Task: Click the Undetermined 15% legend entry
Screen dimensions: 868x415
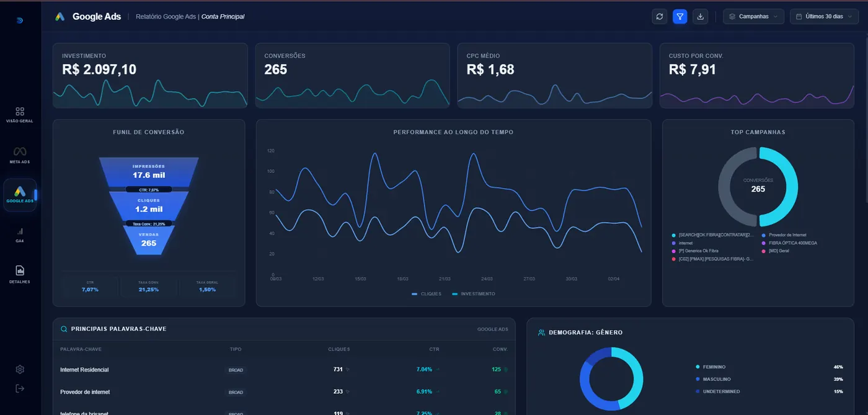Action: click(x=769, y=391)
